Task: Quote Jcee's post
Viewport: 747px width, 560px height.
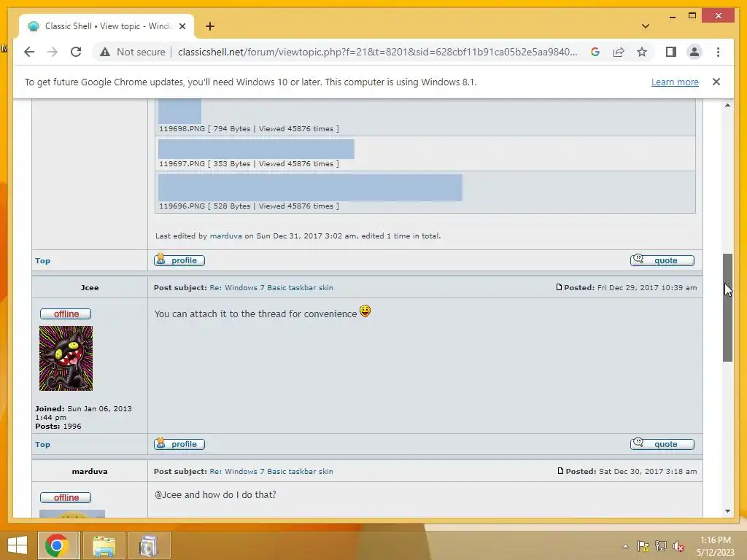Action: pos(662,444)
